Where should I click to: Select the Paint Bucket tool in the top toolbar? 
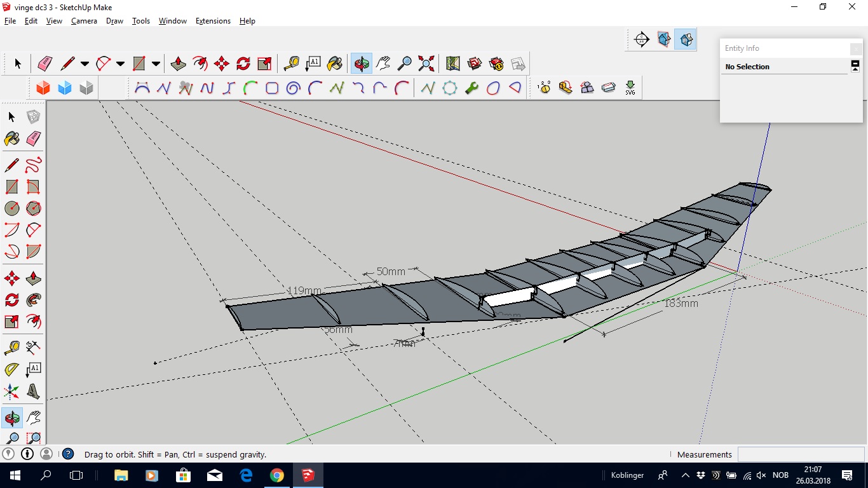[x=334, y=64]
